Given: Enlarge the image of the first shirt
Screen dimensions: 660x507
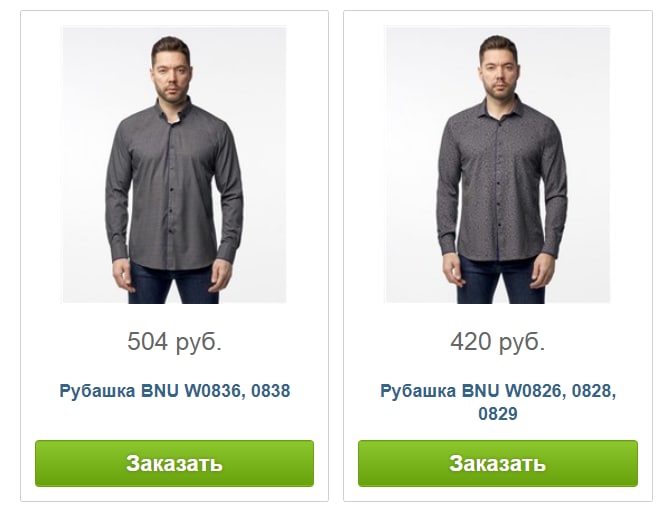Looking at the screenshot, I should tap(174, 165).
